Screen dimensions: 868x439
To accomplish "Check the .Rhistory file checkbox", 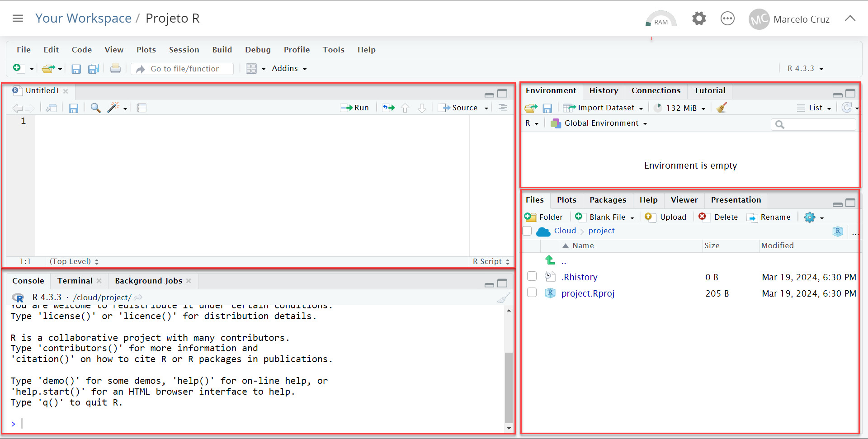I will tap(532, 276).
